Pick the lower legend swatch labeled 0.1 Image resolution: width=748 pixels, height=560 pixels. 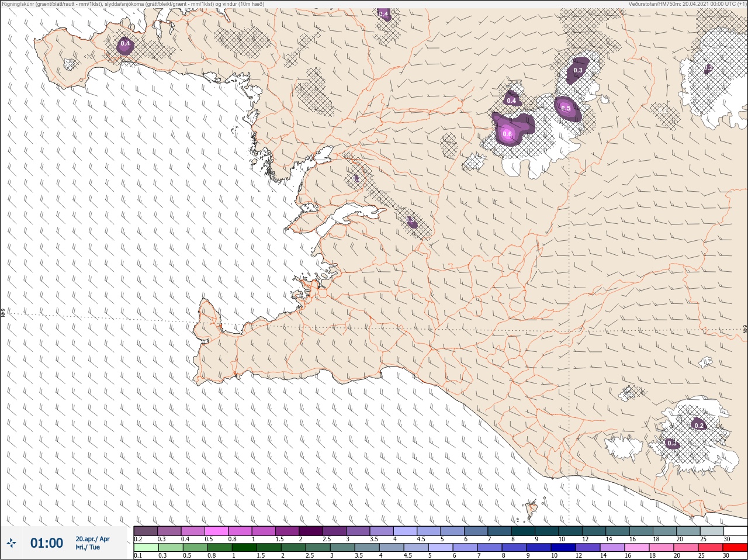[x=146, y=548]
